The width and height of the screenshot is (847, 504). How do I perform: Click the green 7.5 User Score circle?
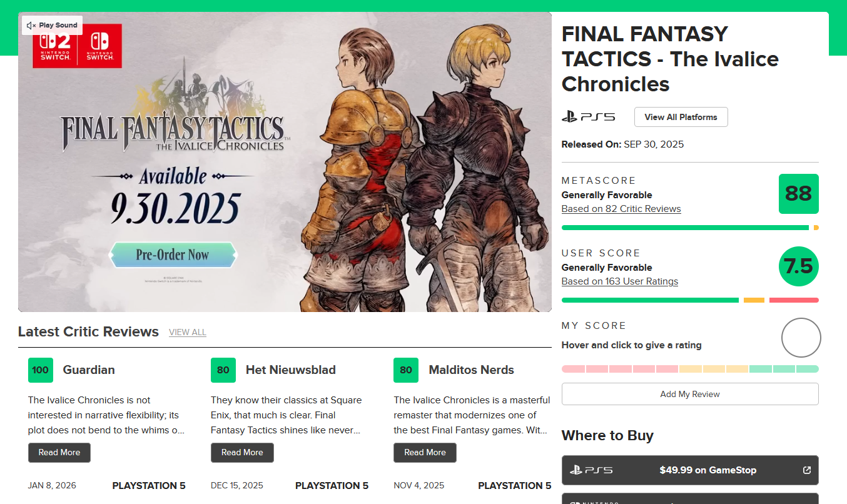(x=798, y=266)
